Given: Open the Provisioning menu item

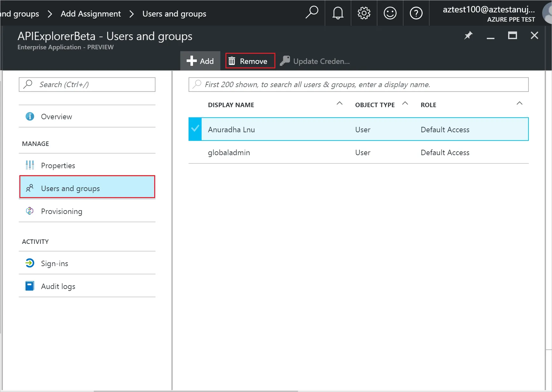Looking at the screenshot, I should click(87, 211).
